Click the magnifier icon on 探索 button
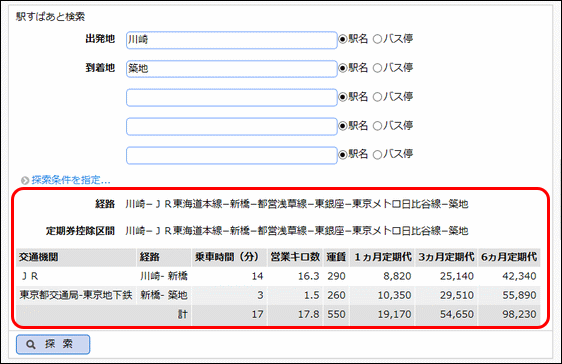 point(31,345)
